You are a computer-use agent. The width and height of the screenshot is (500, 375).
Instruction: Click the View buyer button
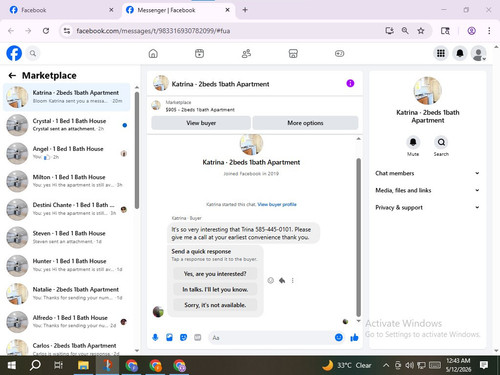(201, 123)
